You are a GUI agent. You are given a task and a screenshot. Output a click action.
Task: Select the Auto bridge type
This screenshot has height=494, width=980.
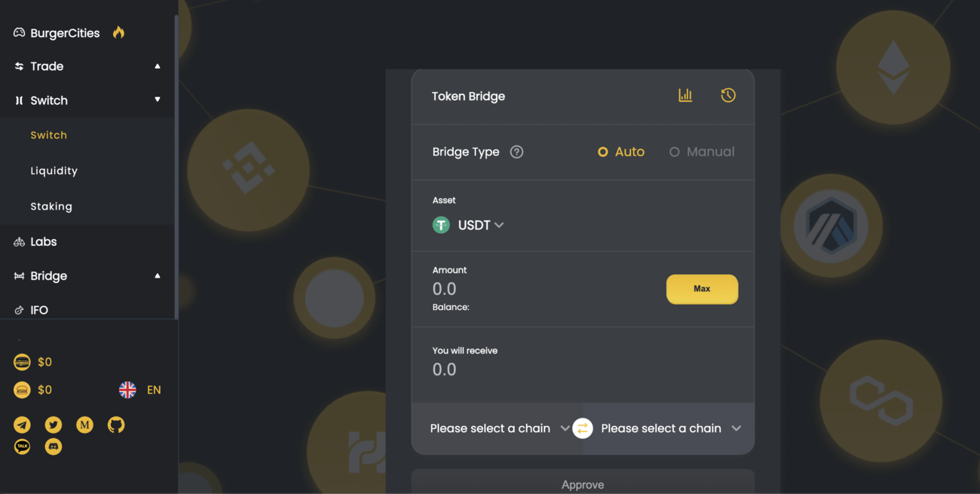pyautogui.click(x=621, y=152)
